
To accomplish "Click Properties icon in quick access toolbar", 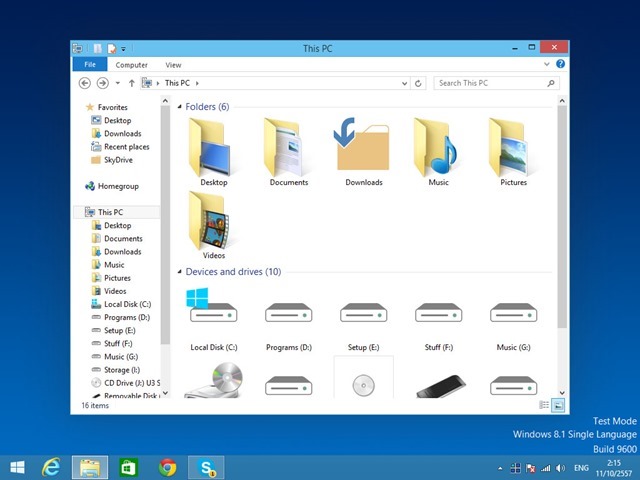I will click(97, 49).
